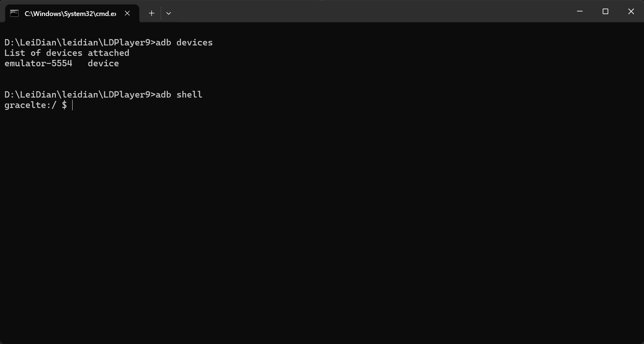Image resolution: width=644 pixels, height=344 pixels.
Task: Close the cmd.exe tab
Action: point(127,13)
